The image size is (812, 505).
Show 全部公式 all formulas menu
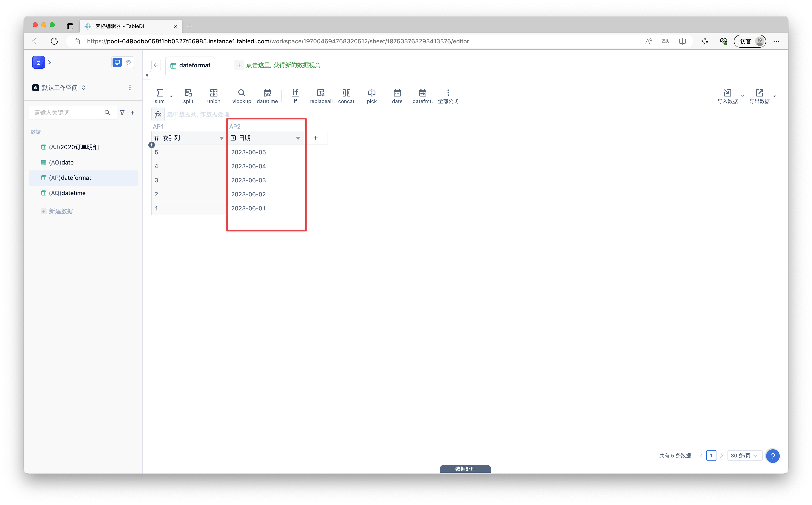click(x=448, y=96)
